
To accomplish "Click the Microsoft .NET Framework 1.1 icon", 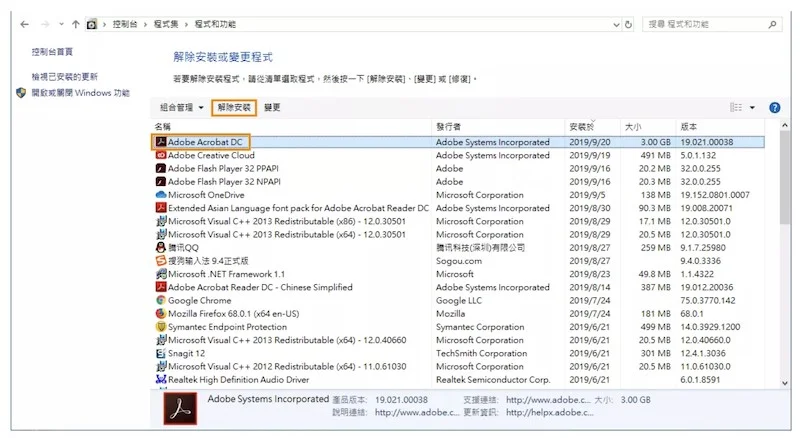I will [161, 274].
